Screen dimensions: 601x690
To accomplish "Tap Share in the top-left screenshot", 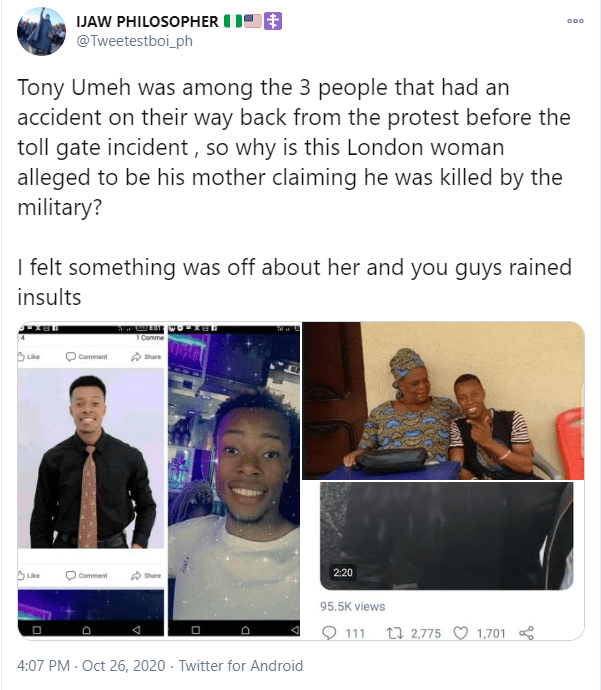I will [x=147, y=356].
